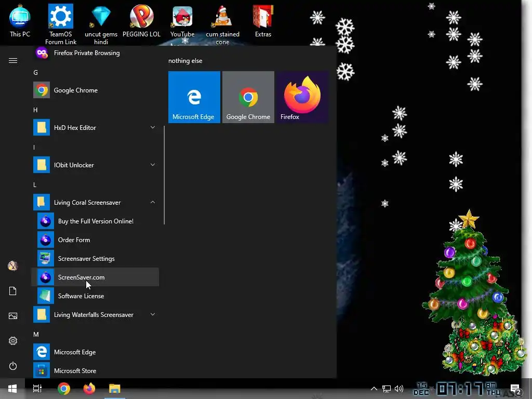Click the Power button in Start
The width and height of the screenshot is (532, 399).
[13, 366]
